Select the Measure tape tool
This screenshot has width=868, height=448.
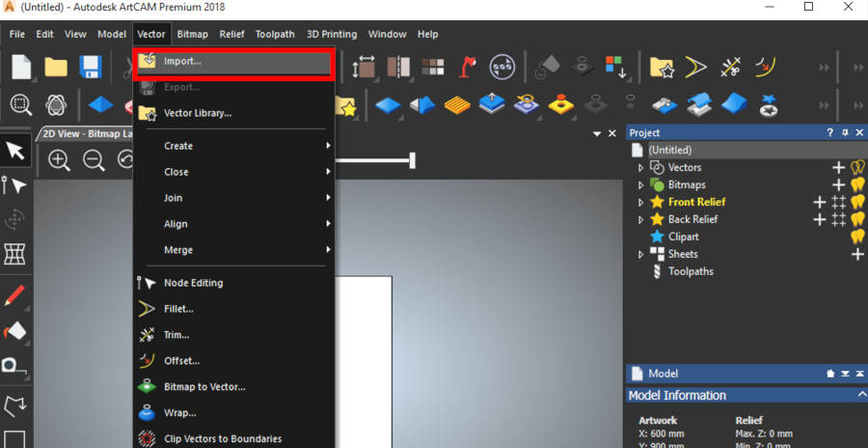[x=14, y=365]
